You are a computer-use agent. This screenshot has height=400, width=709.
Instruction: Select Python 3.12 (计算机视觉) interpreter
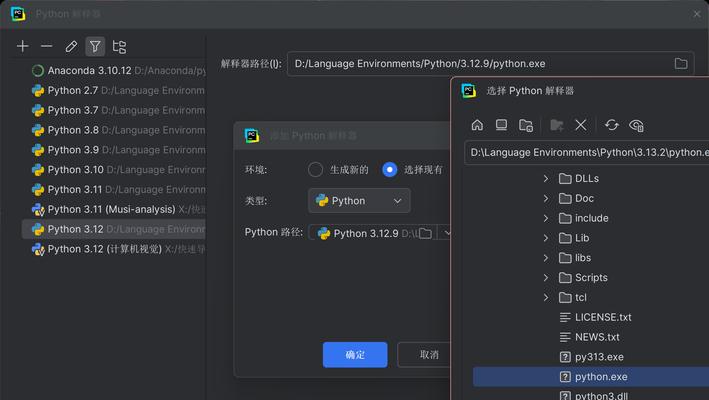pos(113,249)
